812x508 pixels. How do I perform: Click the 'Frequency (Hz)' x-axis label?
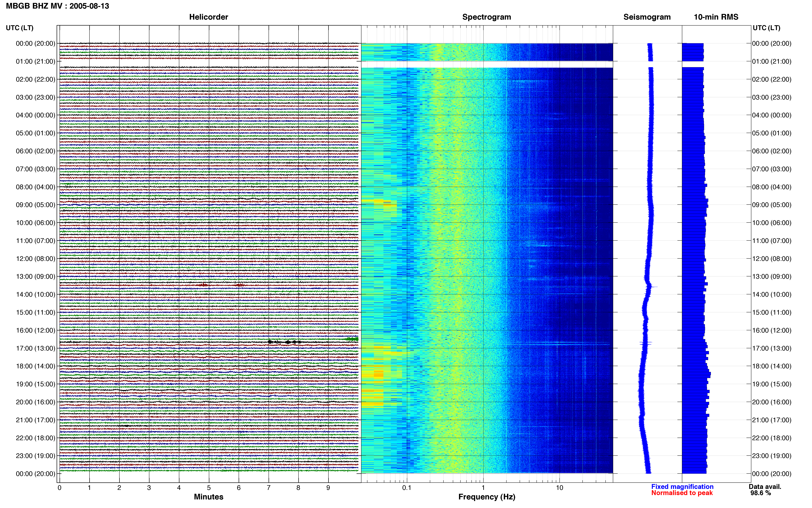pos(487,497)
